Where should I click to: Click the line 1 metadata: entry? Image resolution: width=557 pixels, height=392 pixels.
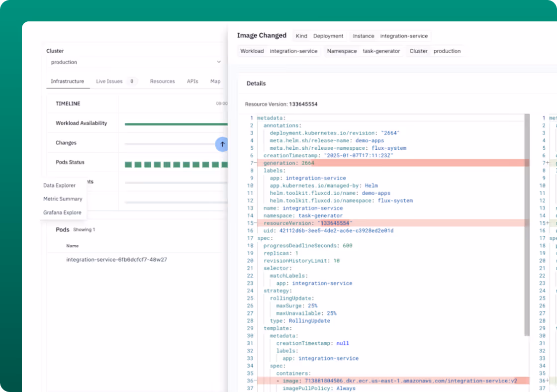(x=272, y=118)
